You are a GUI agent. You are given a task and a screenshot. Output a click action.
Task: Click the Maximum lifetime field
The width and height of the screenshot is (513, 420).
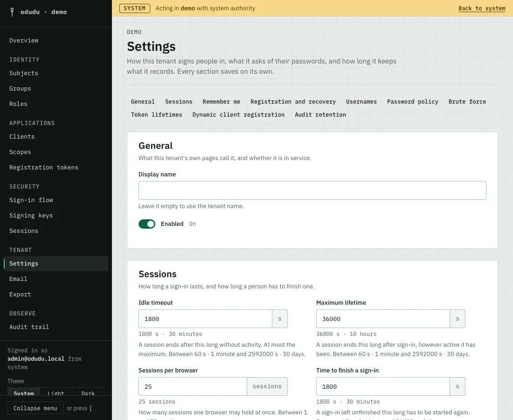pyautogui.click(x=383, y=319)
